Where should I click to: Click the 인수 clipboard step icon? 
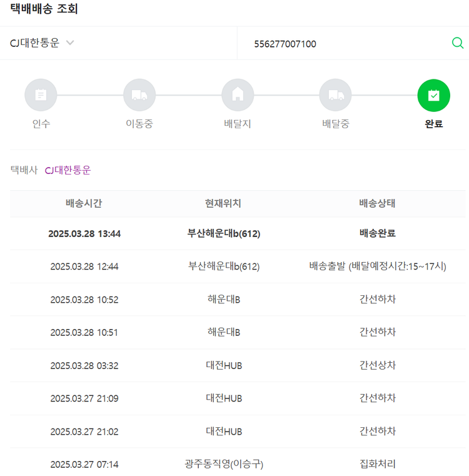(x=41, y=95)
